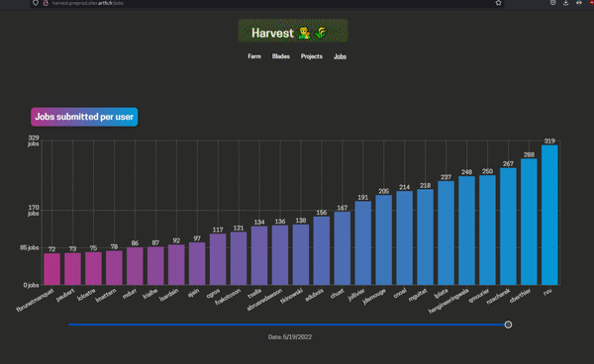
Task: Click the value label 97
Action: [197, 238]
